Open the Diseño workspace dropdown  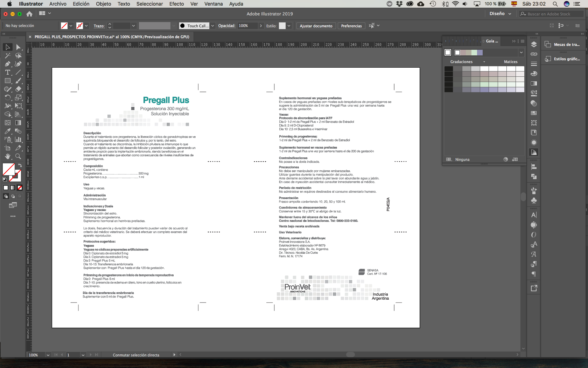[x=500, y=14]
